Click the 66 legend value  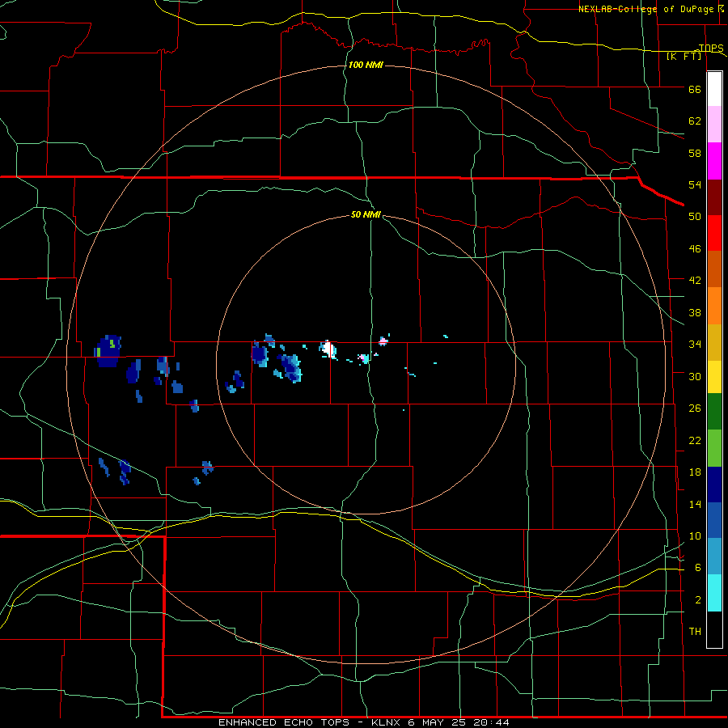click(695, 90)
